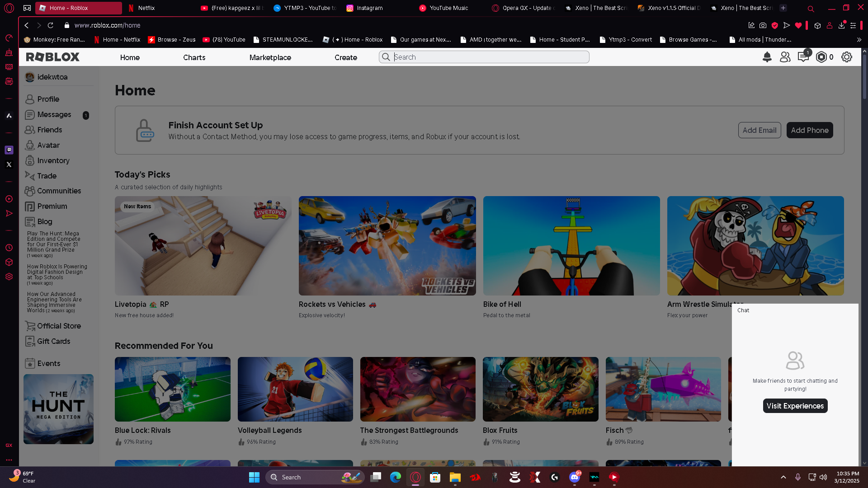Viewport: 868px width, 488px height.
Task: Open sidebar history clock icon
Action: coord(9,248)
